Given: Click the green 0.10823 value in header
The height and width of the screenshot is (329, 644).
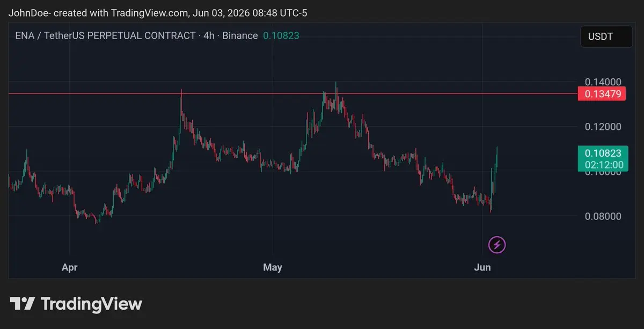Looking at the screenshot, I should tap(281, 36).
